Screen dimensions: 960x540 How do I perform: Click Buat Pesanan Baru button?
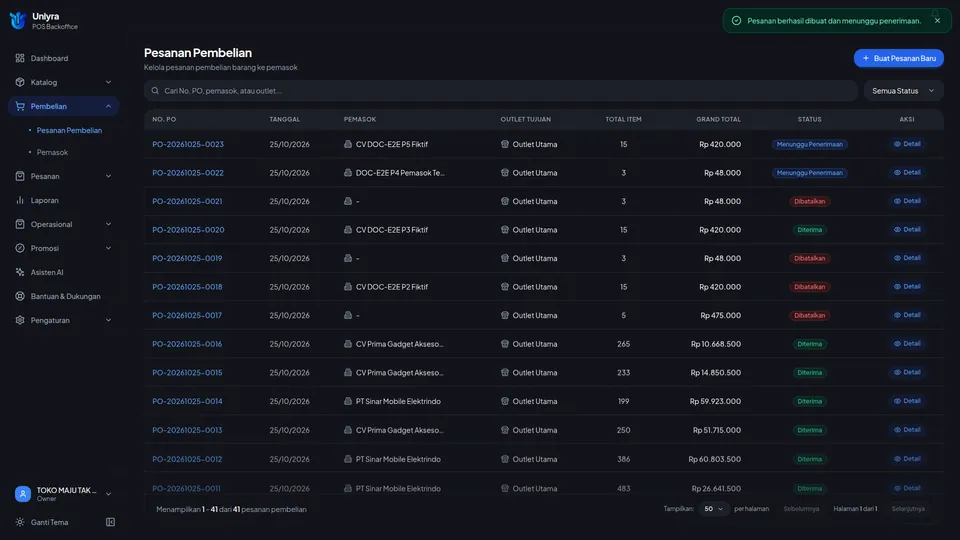click(899, 58)
